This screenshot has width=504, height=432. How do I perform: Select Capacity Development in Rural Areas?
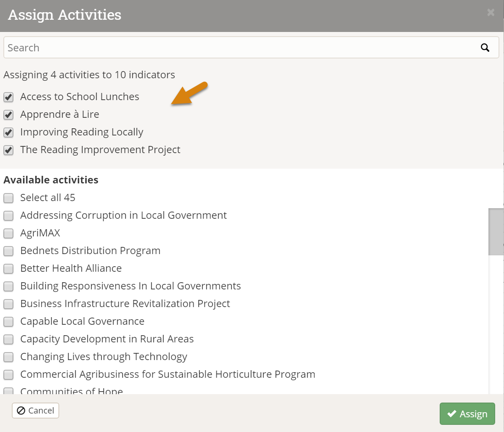click(8, 339)
